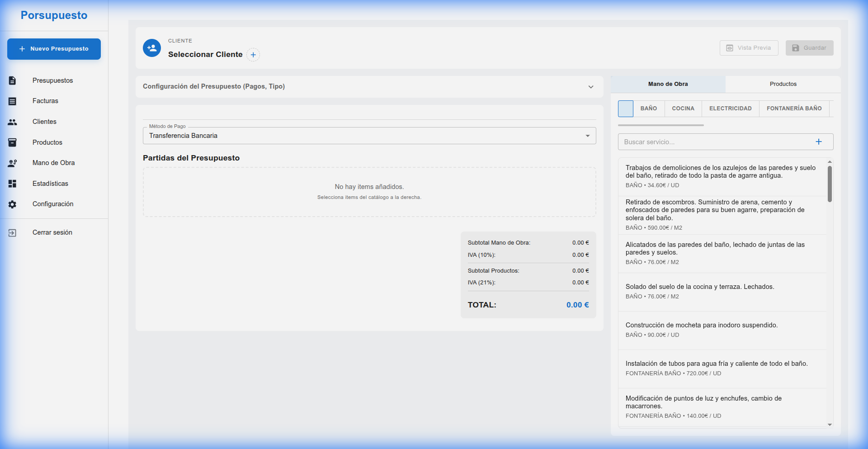The height and width of the screenshot is (449, 868).
Task: Filter services by ELECTRICIDAD category
Action: [730, 109]
